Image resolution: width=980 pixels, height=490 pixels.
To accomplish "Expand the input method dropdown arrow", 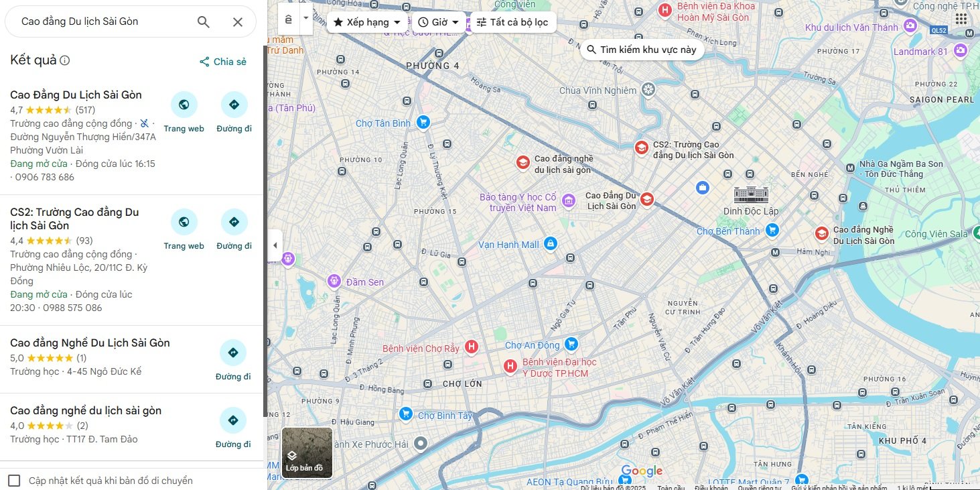I will pyautogui.click(x=306, y=18).
